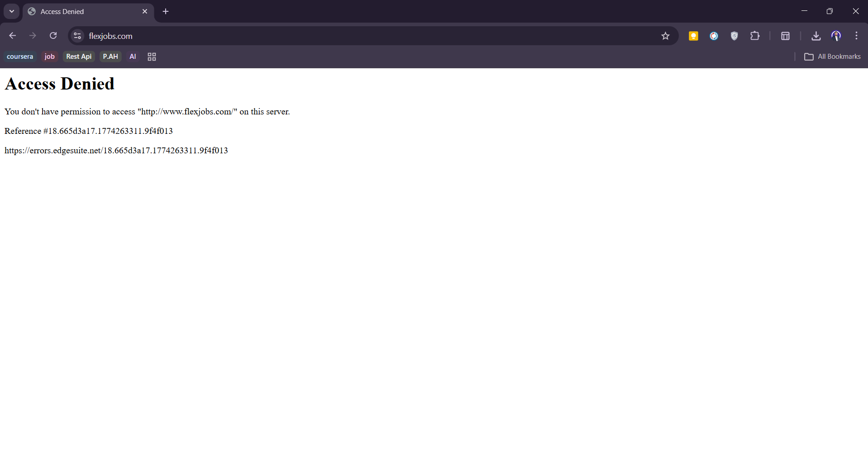
Task: View site information for flexjobs.com
Action: [77, 36]
